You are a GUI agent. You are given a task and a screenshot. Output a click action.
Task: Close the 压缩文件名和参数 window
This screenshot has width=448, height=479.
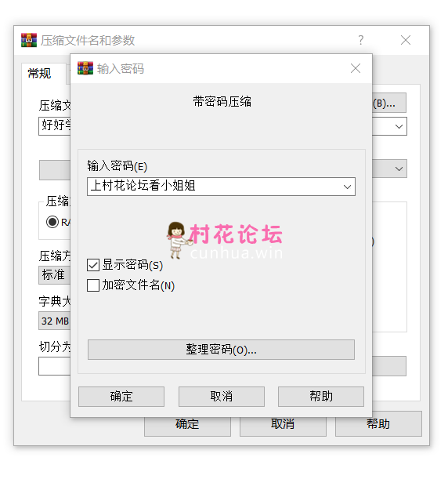pos(406,40)
